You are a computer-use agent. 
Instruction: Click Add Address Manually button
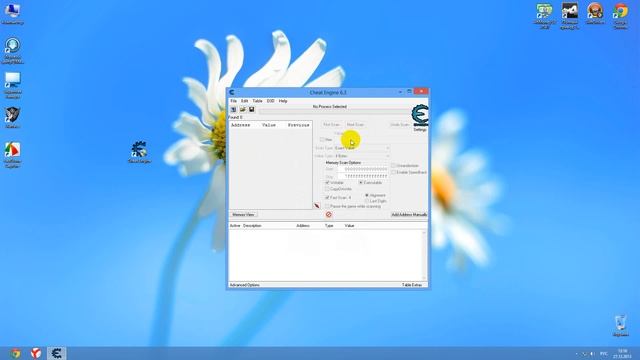(x=409, y=215)
